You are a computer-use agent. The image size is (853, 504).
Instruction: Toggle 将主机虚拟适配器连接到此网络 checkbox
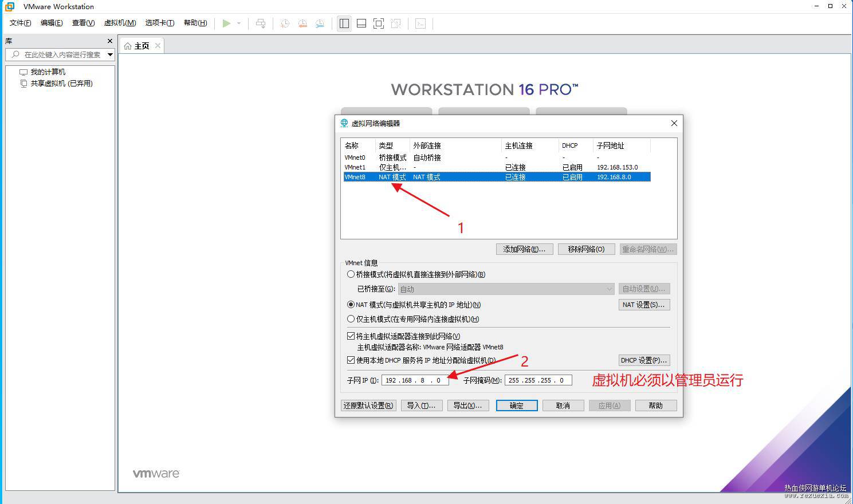tap(351, 336)
